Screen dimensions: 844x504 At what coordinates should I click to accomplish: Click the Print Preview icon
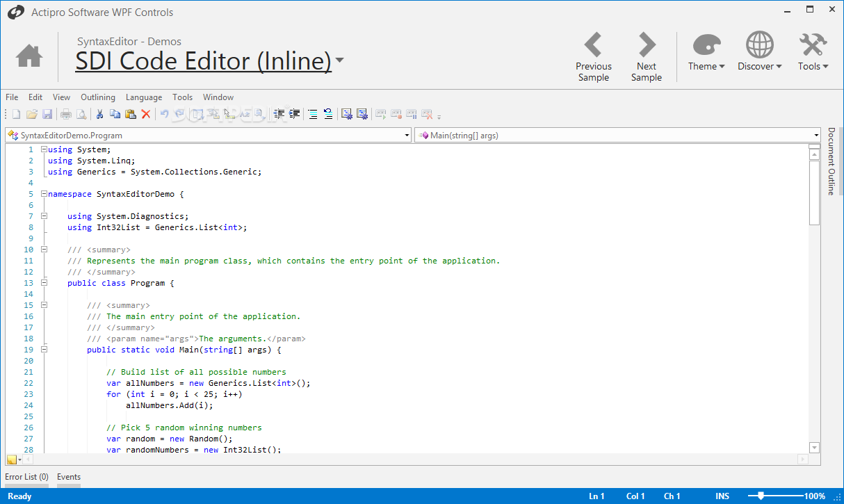point(81,114)
